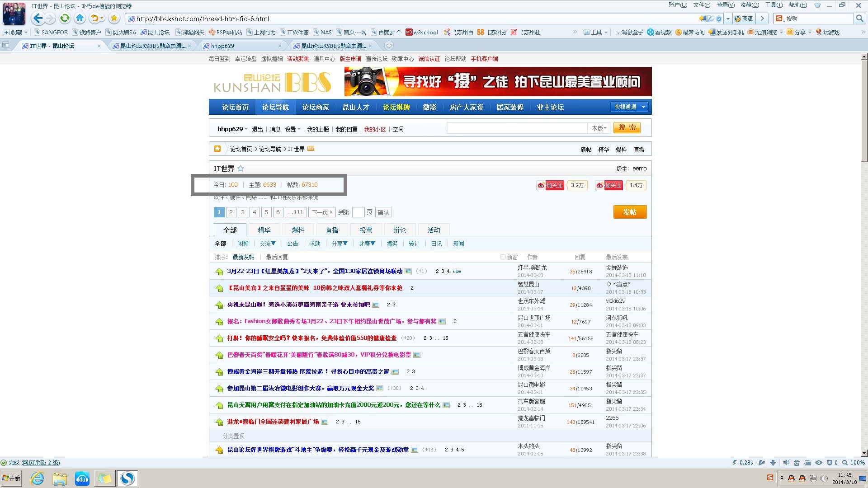Open the 帮助(H) menu
This screenshot has height=488, width=868.
point(797,5)
